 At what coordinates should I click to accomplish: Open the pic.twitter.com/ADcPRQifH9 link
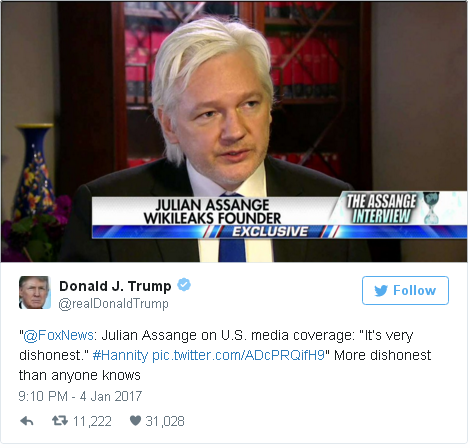[238, 355]
